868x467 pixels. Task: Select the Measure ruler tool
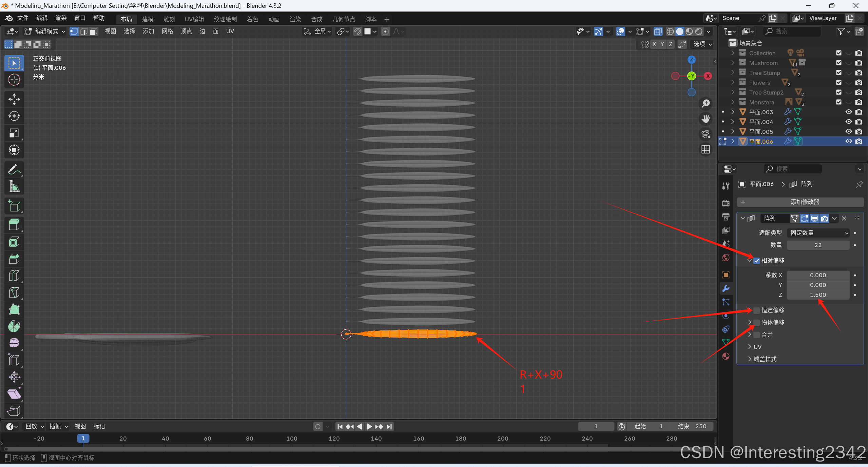pyautogui.click(x=14, y=186)
